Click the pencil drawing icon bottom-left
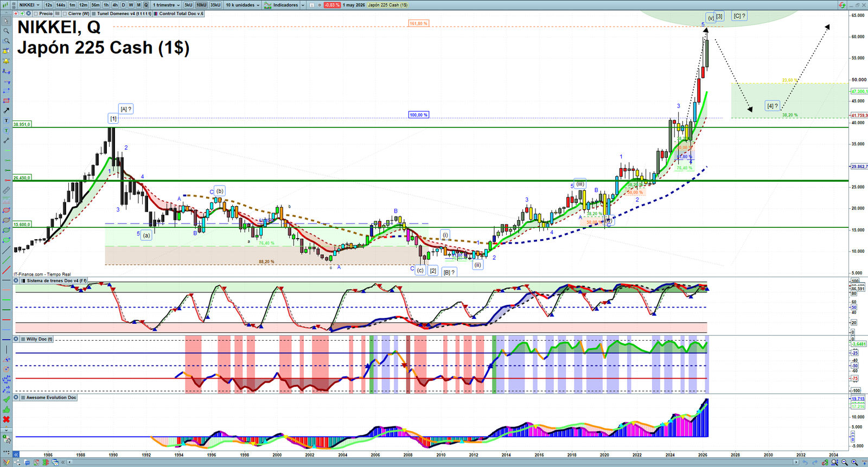The width and height of the screenshot is (868, 467). [x=6, y=463]
